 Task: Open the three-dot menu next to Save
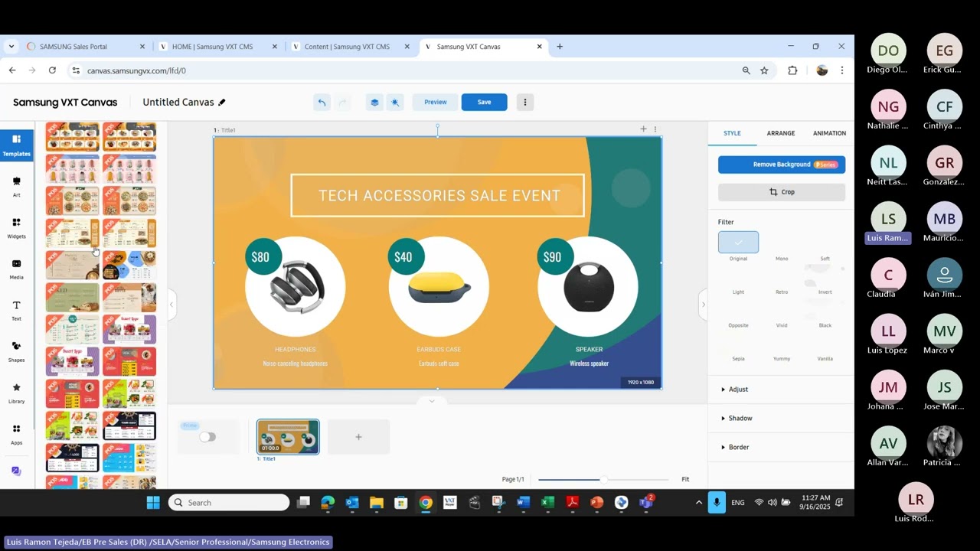(x=524, y=102)
